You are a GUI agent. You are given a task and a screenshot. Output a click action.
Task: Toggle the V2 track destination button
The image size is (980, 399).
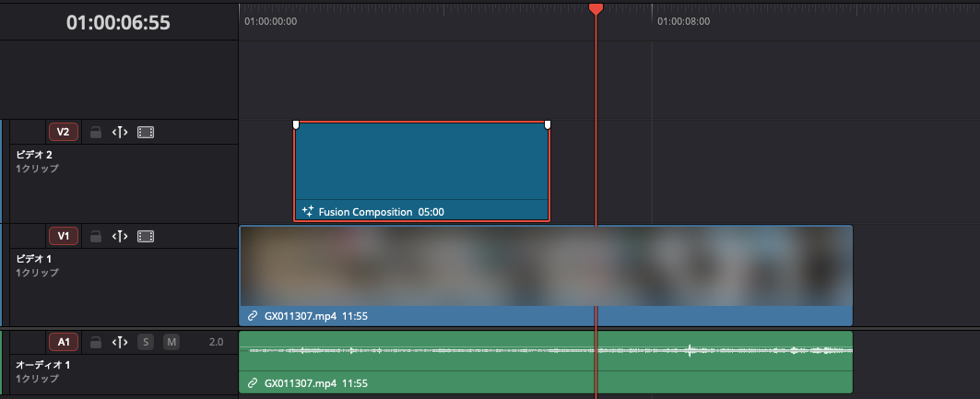click(x=63, y=132)
